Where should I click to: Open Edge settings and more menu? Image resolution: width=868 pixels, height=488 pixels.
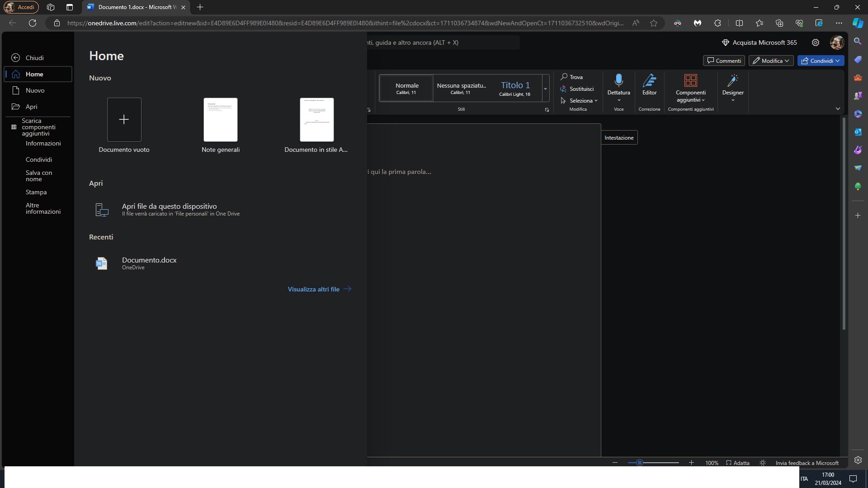point(839,23)
